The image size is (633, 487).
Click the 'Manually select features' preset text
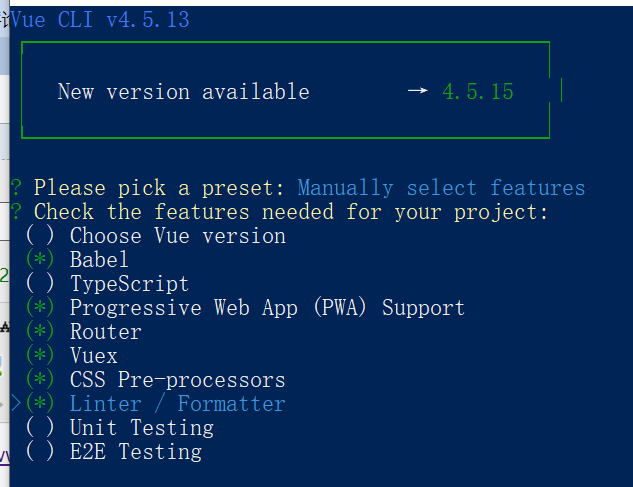click(x=441, y=188)
